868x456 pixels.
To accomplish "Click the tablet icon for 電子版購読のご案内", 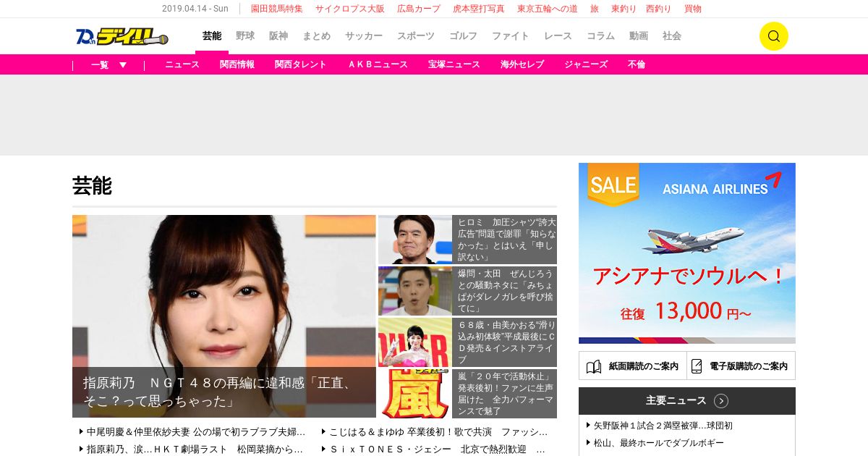I will pyautogui.click(x=697, y=366).
